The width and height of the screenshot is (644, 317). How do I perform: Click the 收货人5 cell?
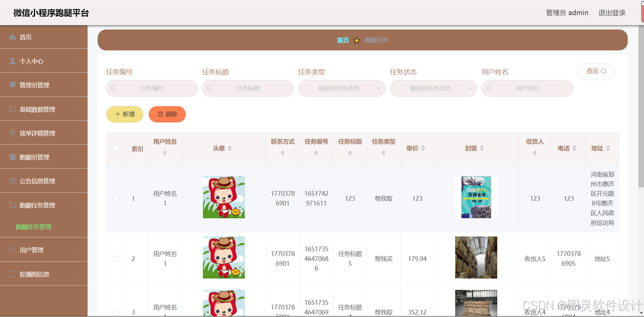[x=535, y=259]
